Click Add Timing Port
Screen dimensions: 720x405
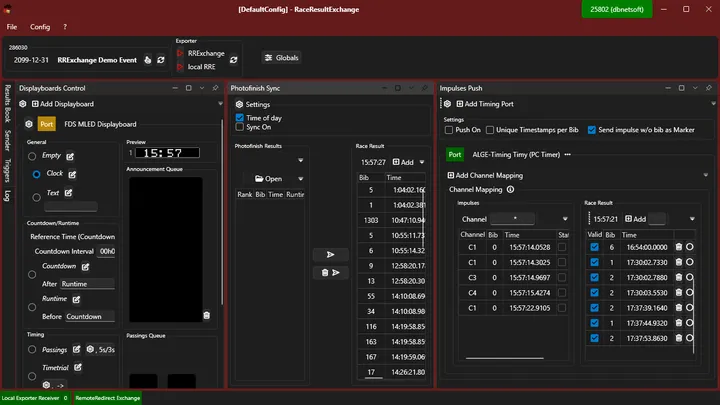tap(485, 104)
